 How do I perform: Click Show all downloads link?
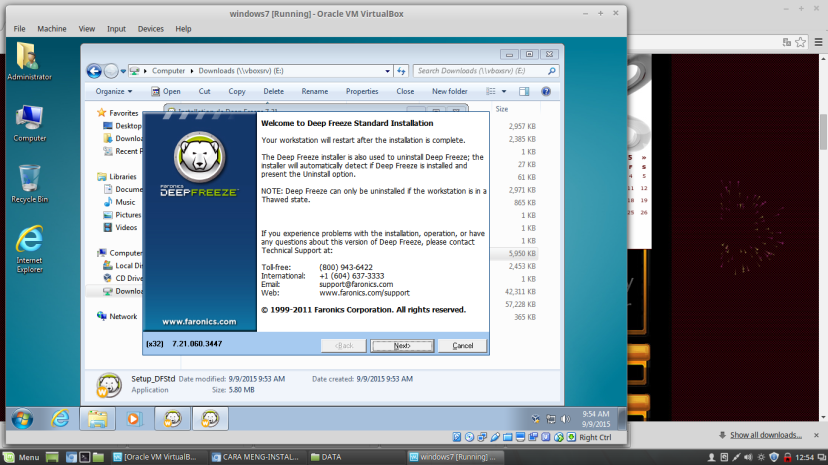tap(766, 435)
